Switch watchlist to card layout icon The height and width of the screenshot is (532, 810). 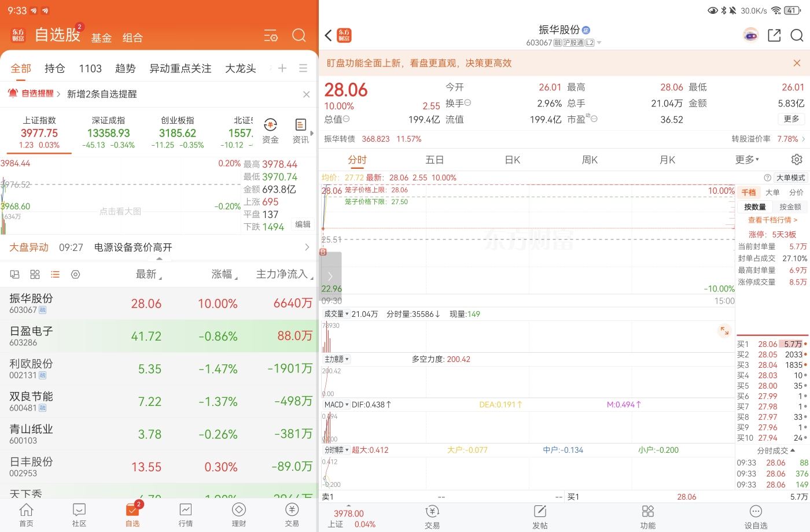point(15,274)
